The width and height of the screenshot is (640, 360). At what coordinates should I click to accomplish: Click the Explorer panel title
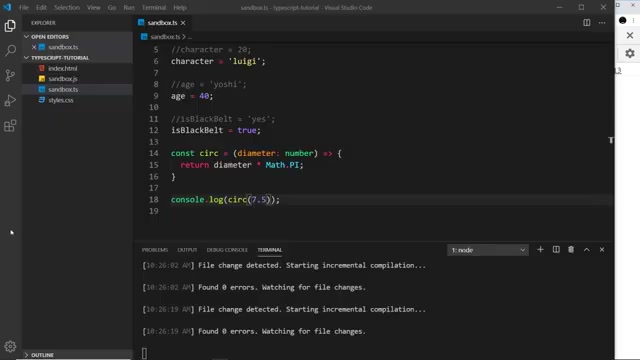(x=43, y=23)
